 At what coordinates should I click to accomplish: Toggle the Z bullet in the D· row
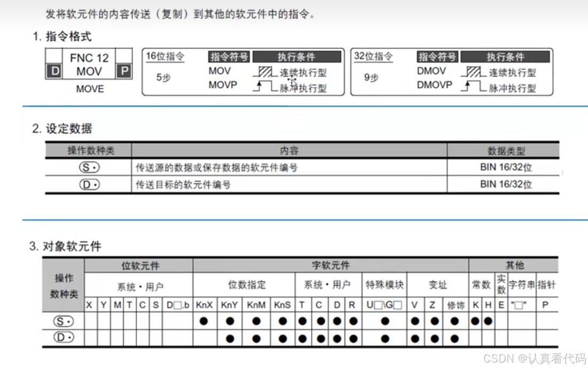click(x=435, y=338)
